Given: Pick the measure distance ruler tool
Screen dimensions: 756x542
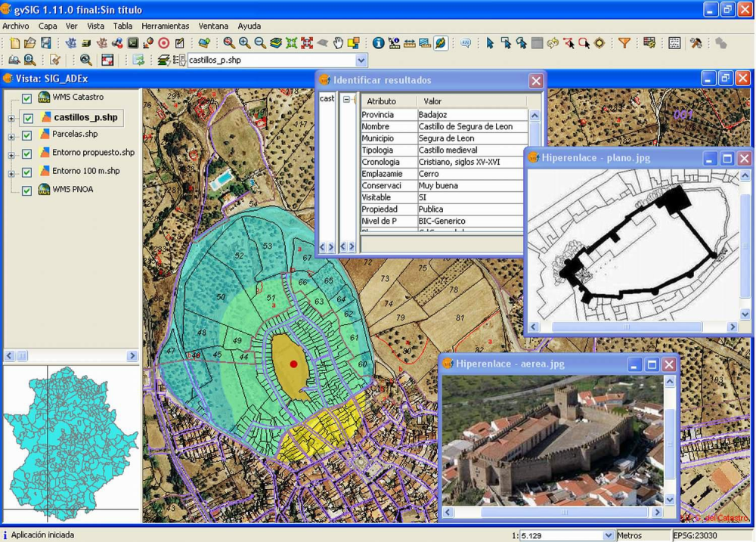Looking at the screenshot, I should pos(409,43).
